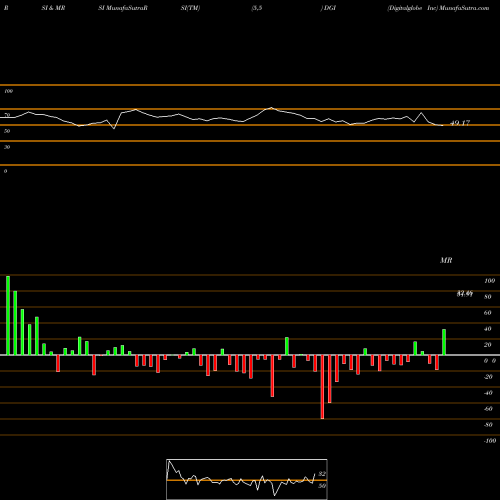The width and height of the screenshot is (500, 500).
Task: Click the MR axis label 80
Action: pyautogui.click(x=488, y=297)
